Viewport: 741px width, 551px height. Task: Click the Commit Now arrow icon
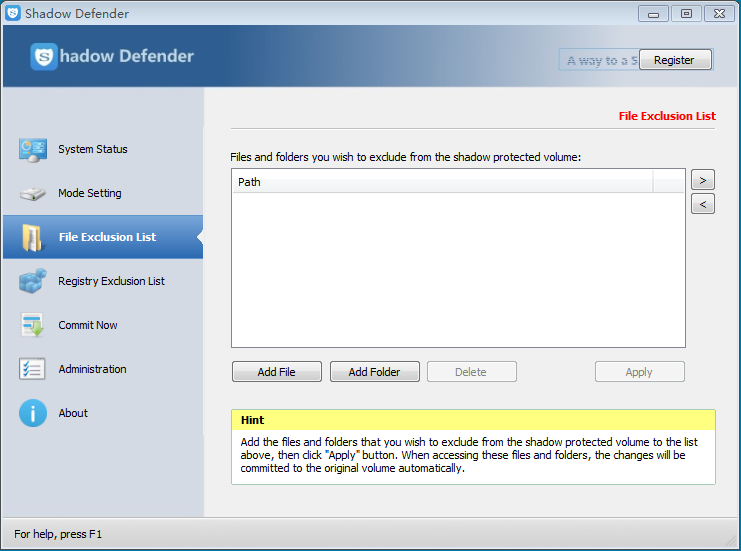[x=33, y=325]
